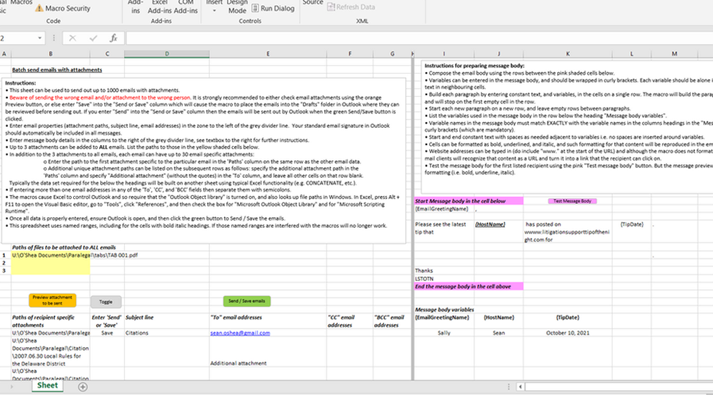
Task: Select the '{TipDate}' cell in the message body row
Action: pos(632,232)
